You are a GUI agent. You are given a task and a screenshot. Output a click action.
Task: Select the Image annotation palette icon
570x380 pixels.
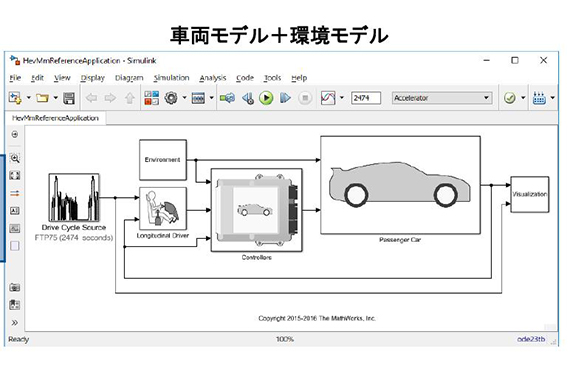[15, 228]
